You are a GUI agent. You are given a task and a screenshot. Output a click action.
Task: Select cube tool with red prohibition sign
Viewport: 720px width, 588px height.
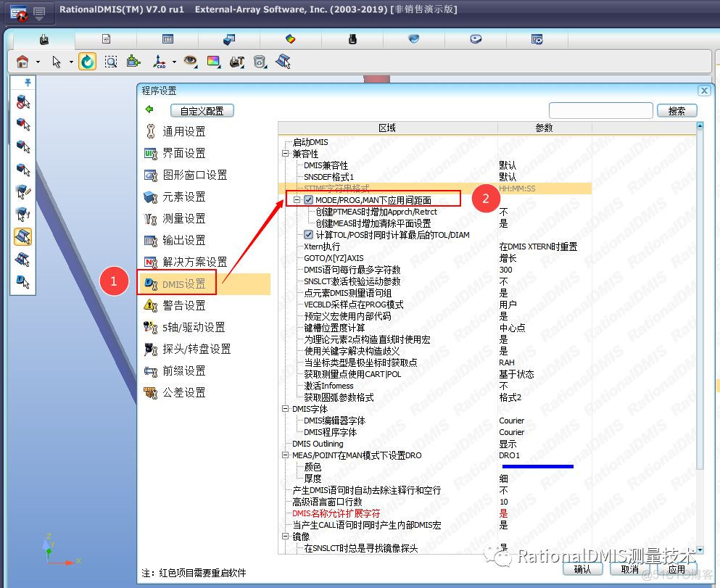(x=23, y=102)
